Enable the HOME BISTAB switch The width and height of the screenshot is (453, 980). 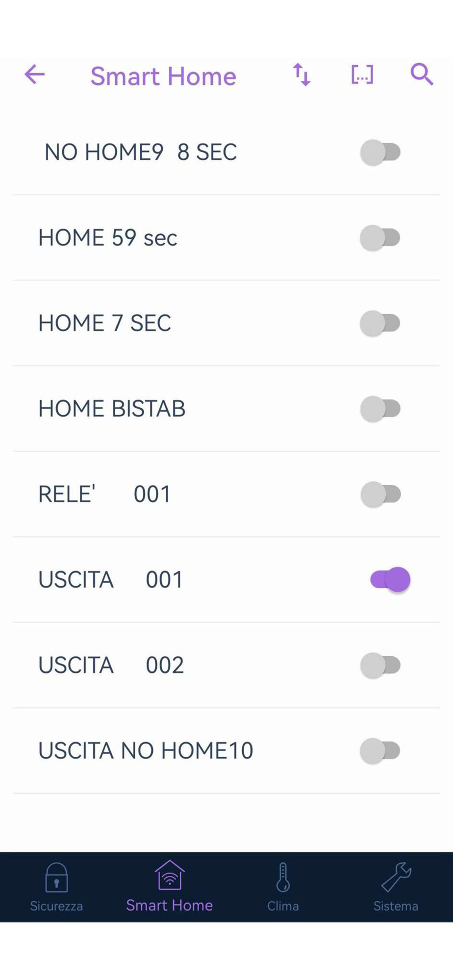point(380,409)
